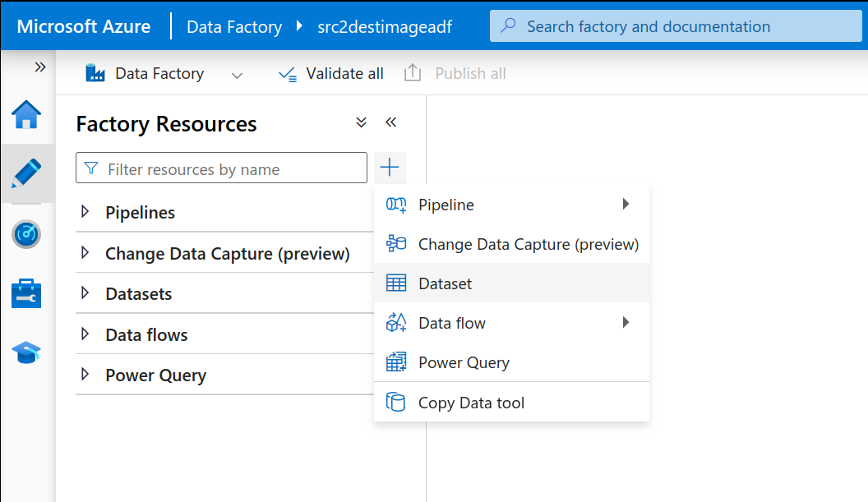Click the plus add resource button
The width and height of the screenshot is (868, 502).
pyautogui.click(x=390, y=167)
